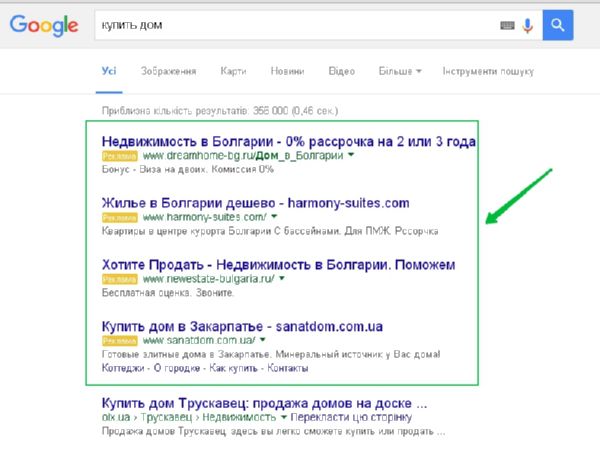
Task: Expand arrow next to dreamhome-bg.ru URL
Action: (x=351, y=155)
